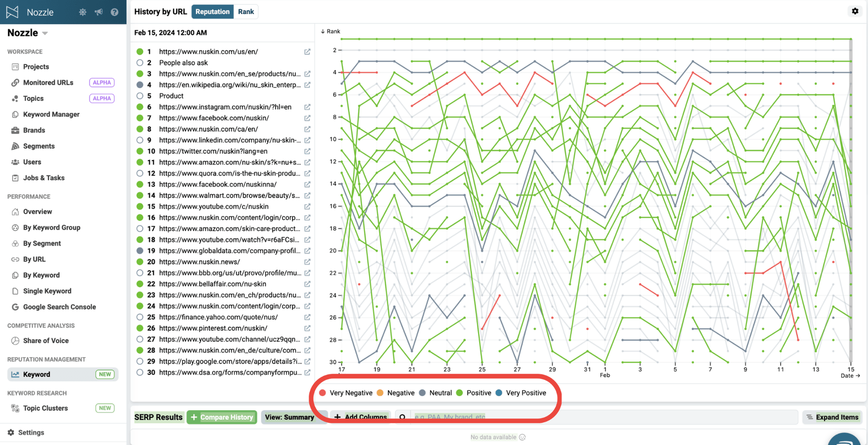Open external link icon for Pinterest row

pyautogui.click(x=307, y=328)
